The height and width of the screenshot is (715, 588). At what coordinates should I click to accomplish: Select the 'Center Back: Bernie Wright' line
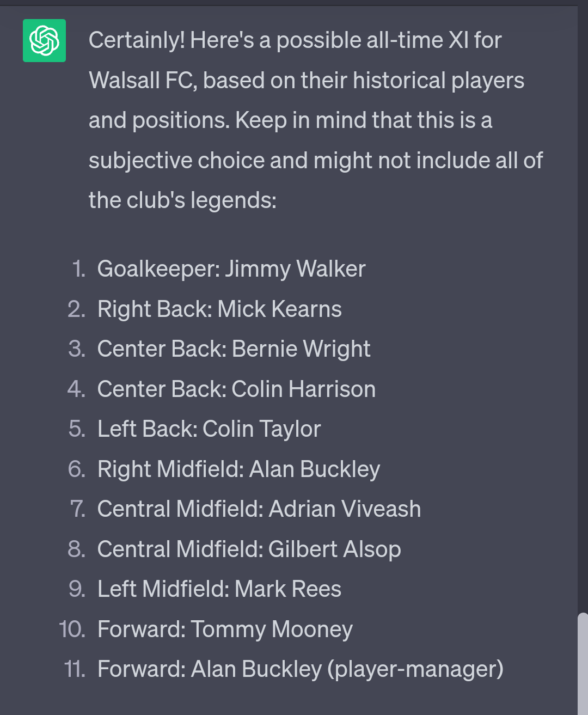coord(234,349)
